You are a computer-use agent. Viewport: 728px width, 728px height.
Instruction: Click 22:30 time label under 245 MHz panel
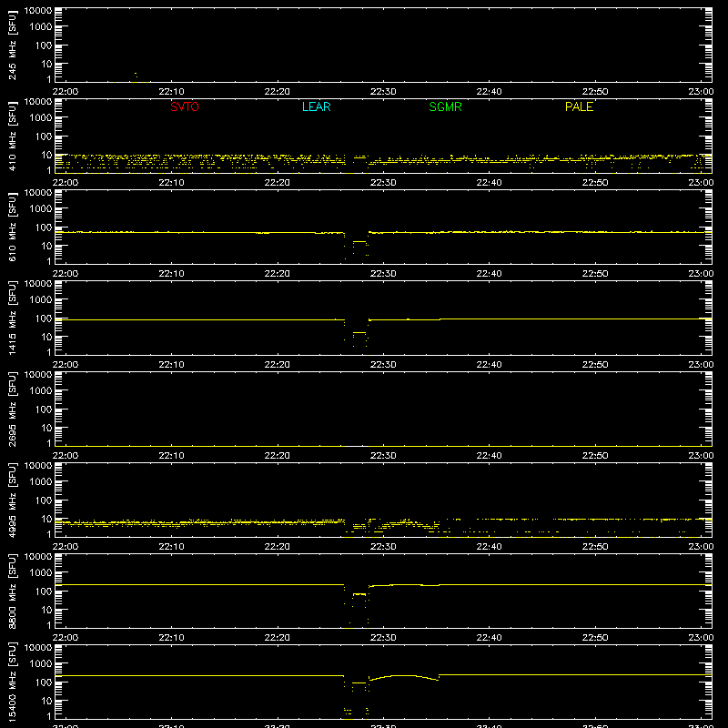pyautogui.click(x=383, y=92)
